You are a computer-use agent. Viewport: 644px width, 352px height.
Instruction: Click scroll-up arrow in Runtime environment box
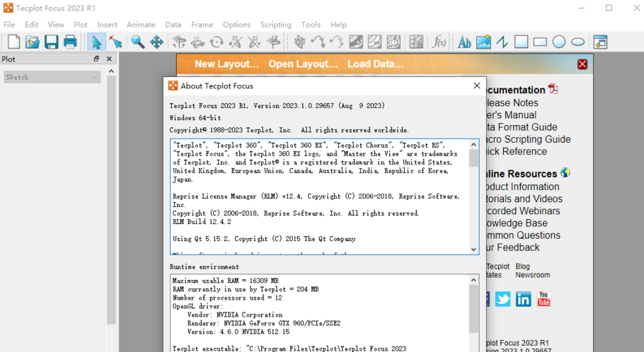[x=473, y=280]
